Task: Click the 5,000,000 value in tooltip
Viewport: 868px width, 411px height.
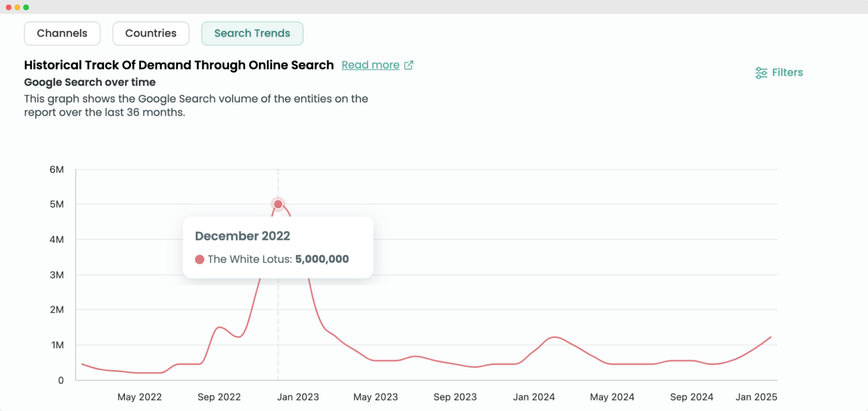Action: tap(322, 259)
